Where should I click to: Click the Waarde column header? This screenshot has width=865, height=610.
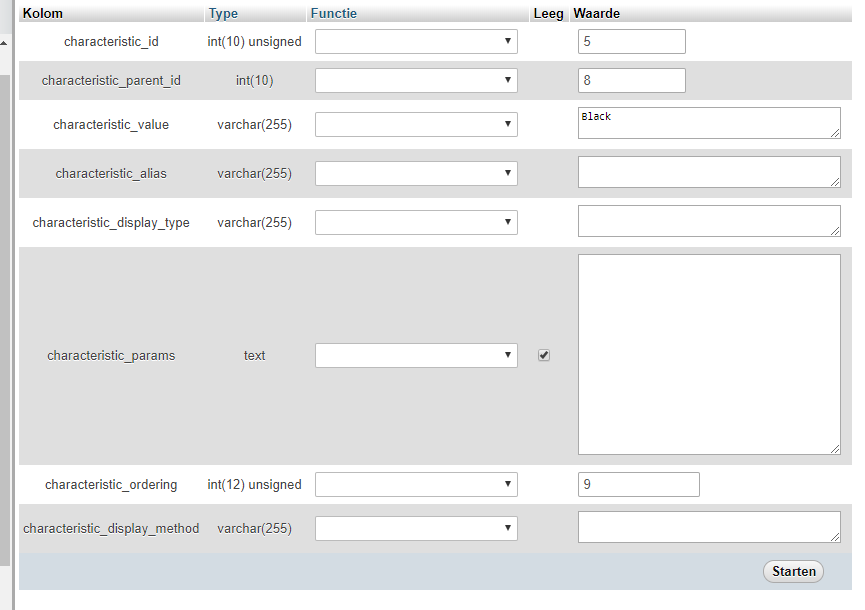point(596,13)
